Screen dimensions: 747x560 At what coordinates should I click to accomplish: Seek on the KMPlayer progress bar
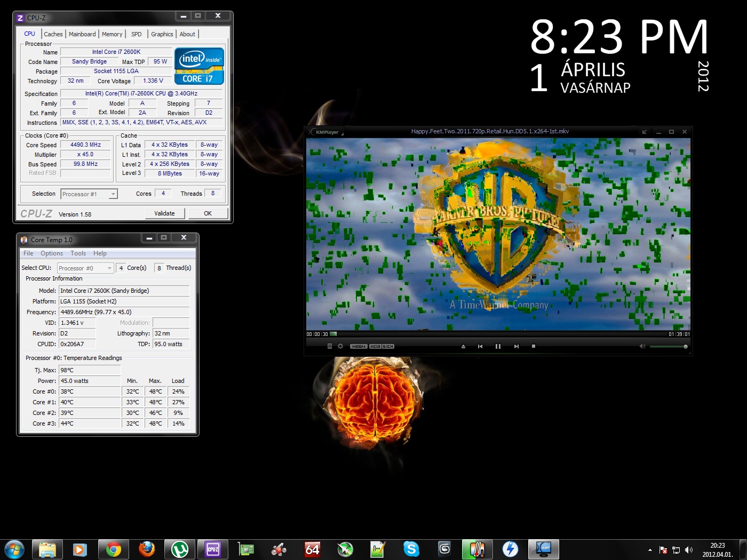(498, 334)
